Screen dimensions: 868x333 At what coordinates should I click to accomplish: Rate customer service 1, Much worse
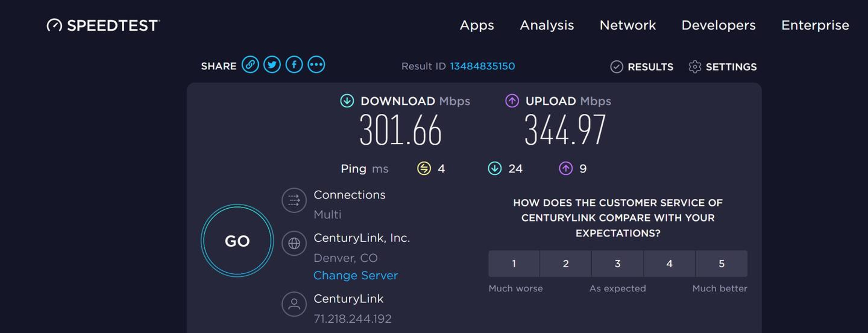click(514, 263)
